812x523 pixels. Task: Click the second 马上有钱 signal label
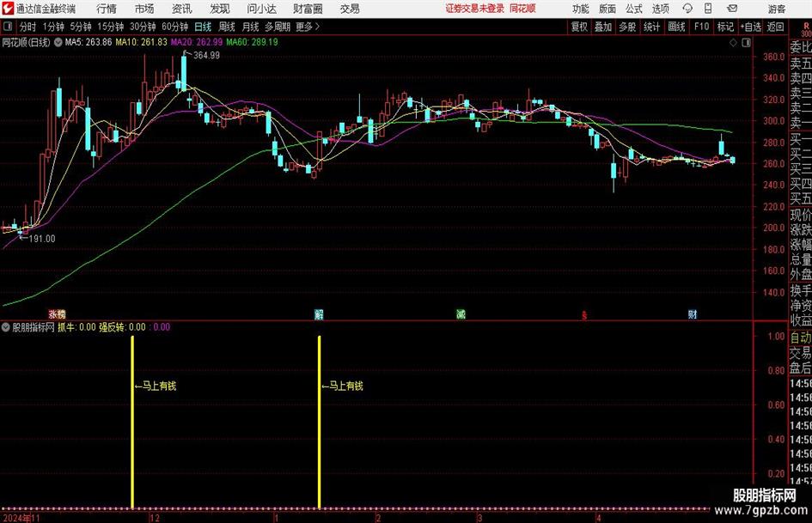[x=346, y=386]
